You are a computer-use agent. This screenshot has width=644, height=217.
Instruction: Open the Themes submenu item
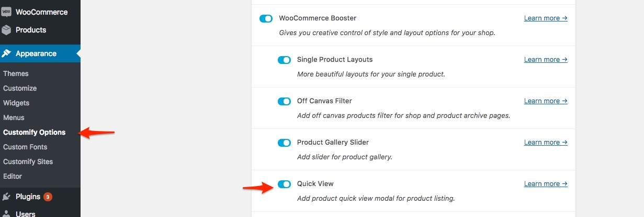tap(16, 74)
